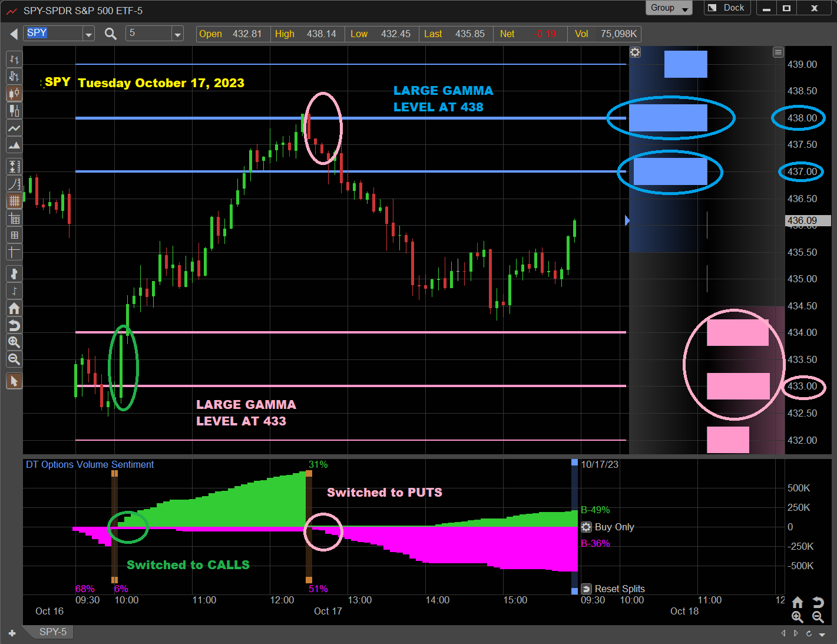
Task: Click the home icon at bottom right
Action: [797, 602]
